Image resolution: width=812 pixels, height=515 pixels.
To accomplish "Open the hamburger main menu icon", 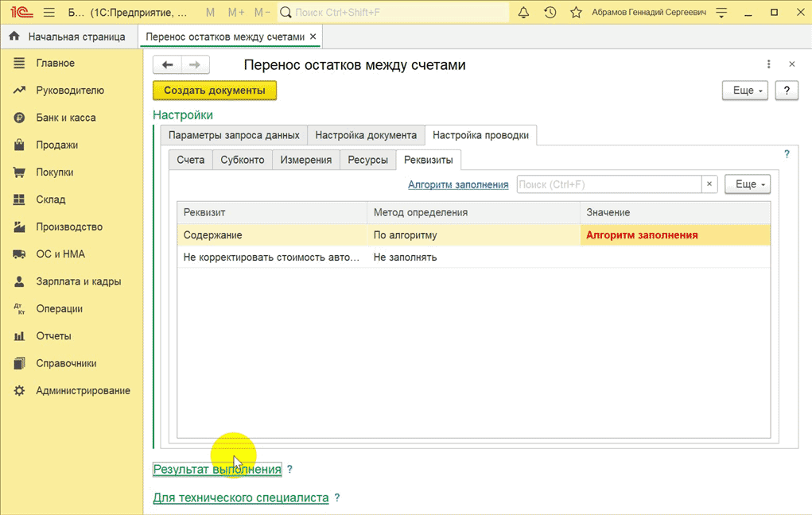I will (49, 13).
